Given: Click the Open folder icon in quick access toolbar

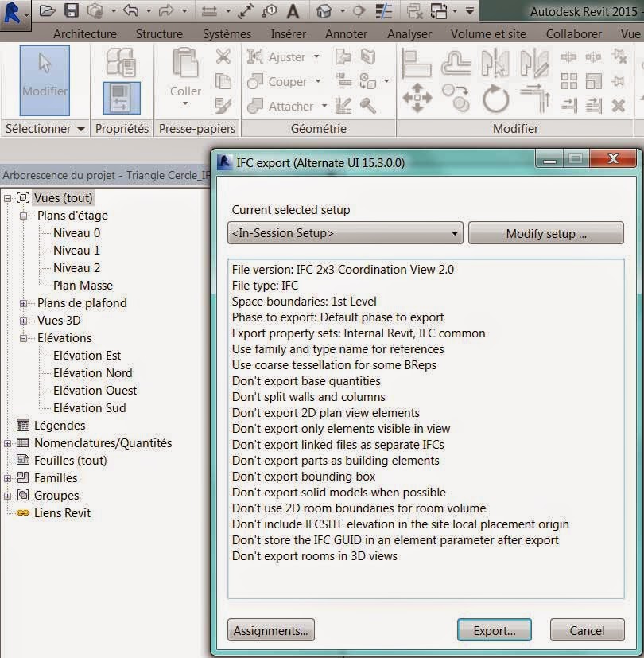Looking at the screenshot, I should (47, 11).
